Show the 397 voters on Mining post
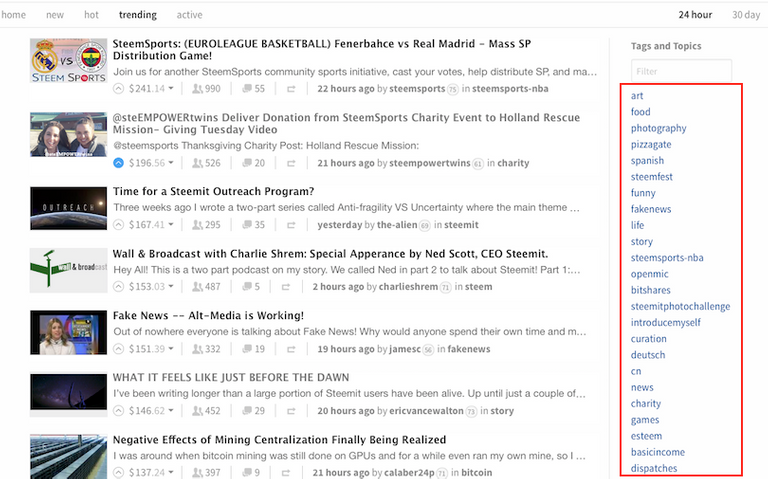This screenshot has height=479, width=768. coord(206,473)
